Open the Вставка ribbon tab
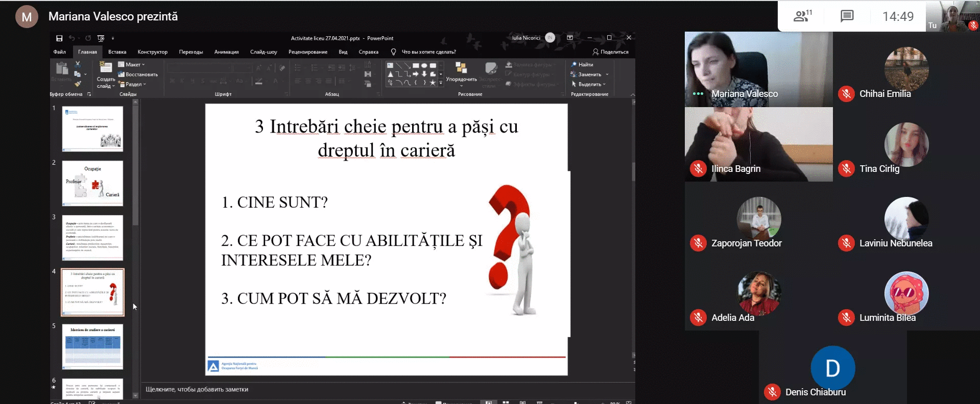This screenshot has height=404, width=980. pos(117,52)
